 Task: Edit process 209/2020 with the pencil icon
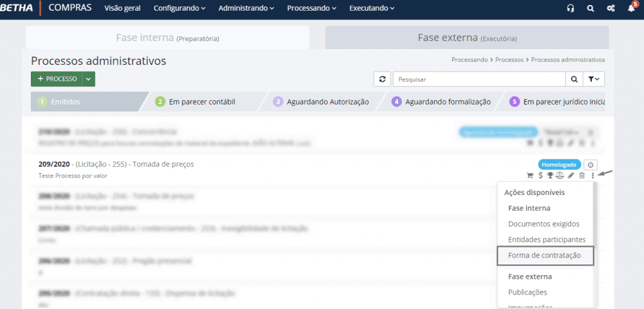point(571,176)
